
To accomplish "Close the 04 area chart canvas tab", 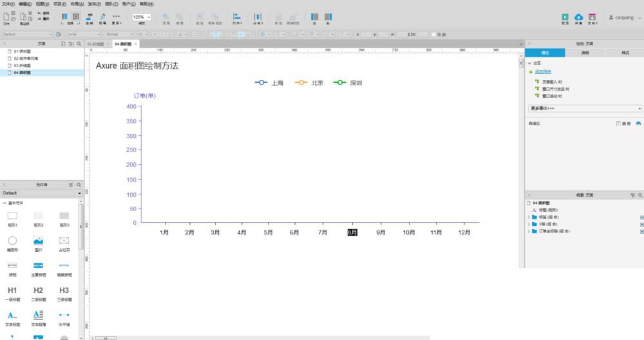I will [x=135, y=44].
